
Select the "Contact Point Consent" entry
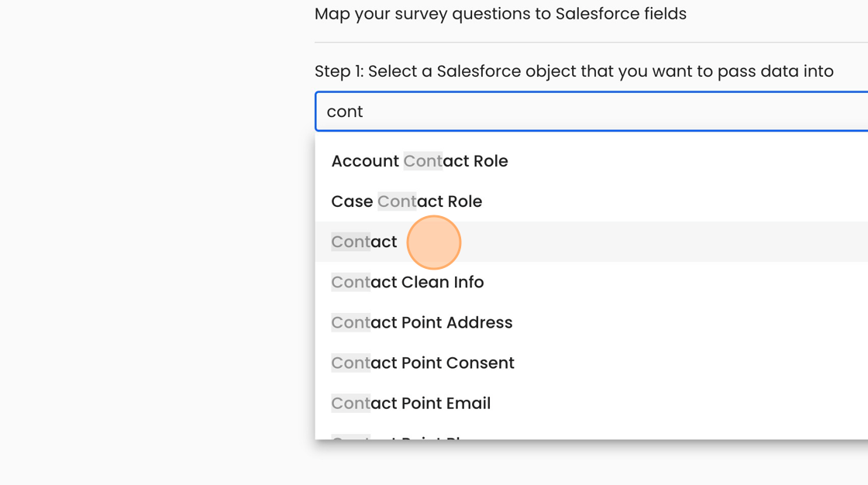click(x=422, y=363)
